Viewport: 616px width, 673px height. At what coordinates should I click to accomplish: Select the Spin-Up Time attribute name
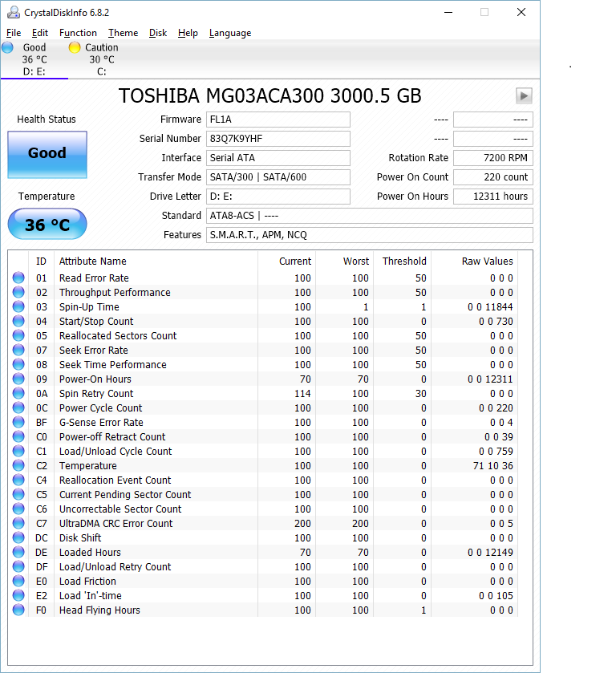coord(89,307)
